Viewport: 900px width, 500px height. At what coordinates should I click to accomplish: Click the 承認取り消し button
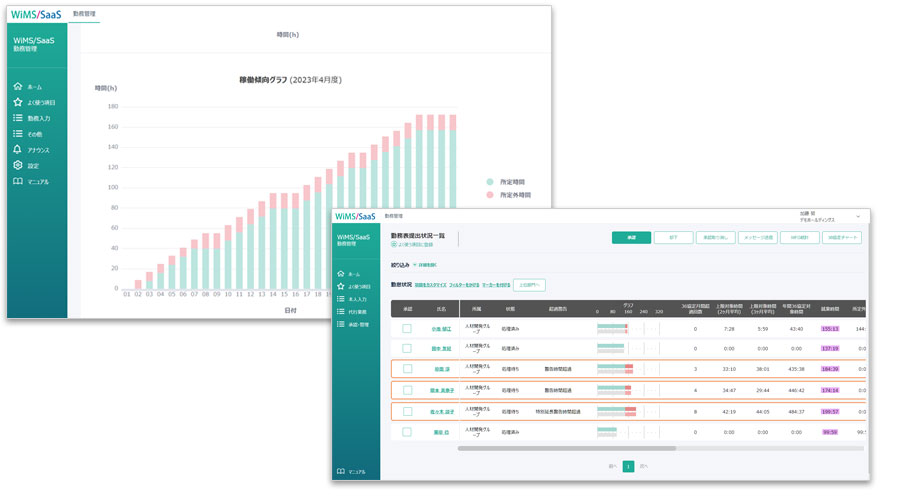[x=716, y=238]
